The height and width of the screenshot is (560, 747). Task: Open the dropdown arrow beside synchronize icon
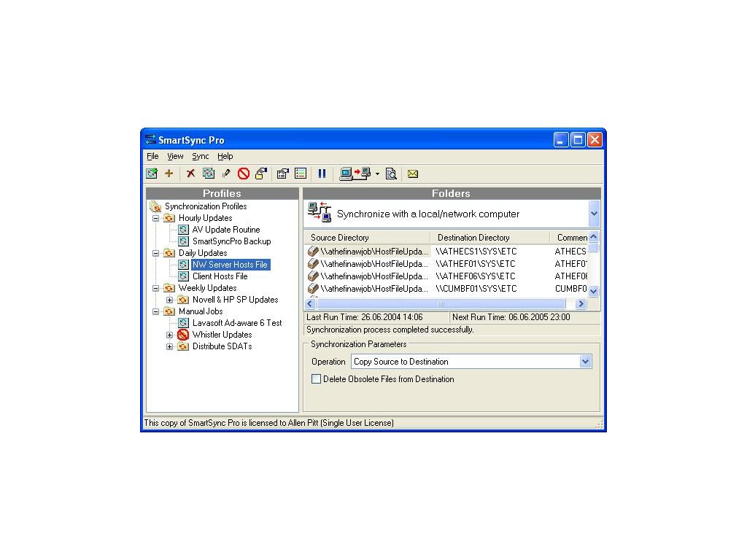pos(377,174)
